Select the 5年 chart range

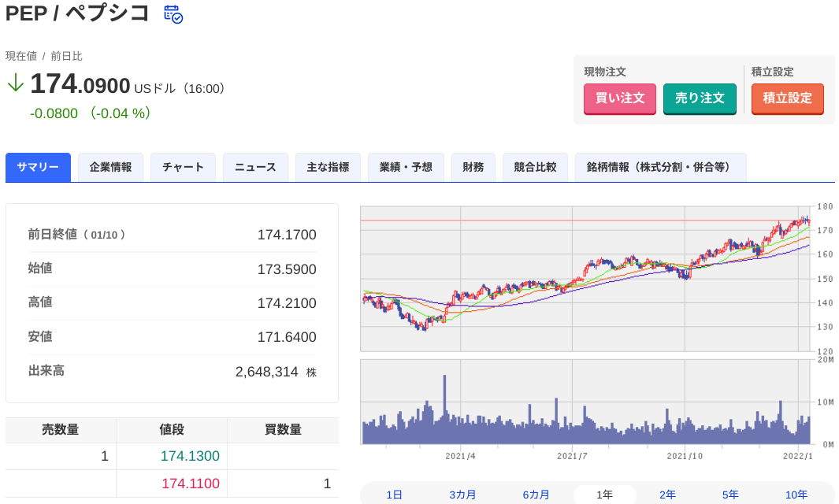[730, 495]
